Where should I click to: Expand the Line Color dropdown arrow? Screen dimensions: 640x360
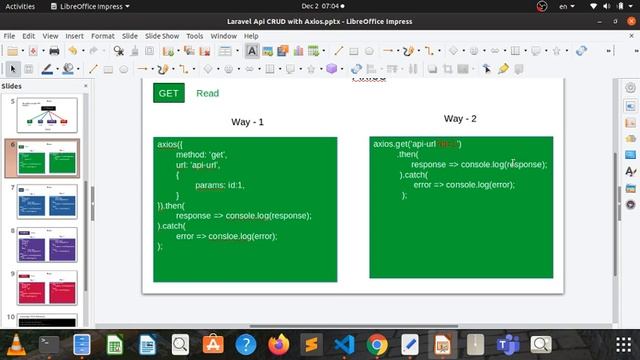point(58,69)
